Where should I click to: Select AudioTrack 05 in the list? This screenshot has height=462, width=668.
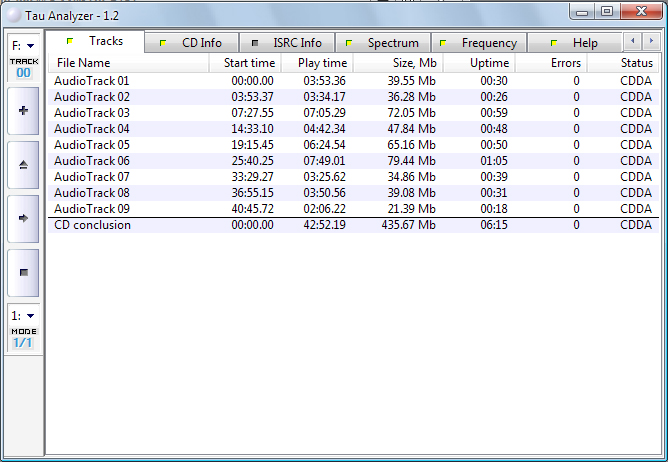[92, 145]
